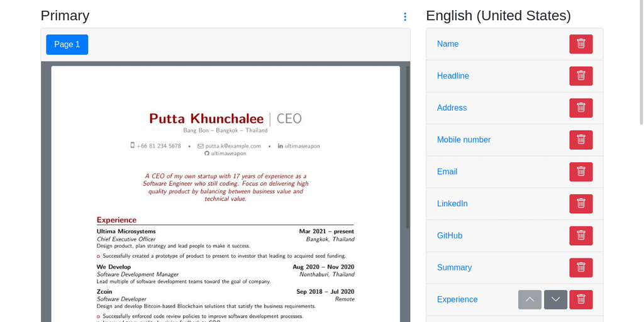Click the CEO headline in the preview
The height and width of the screenshot is (322, 644).
289,119
